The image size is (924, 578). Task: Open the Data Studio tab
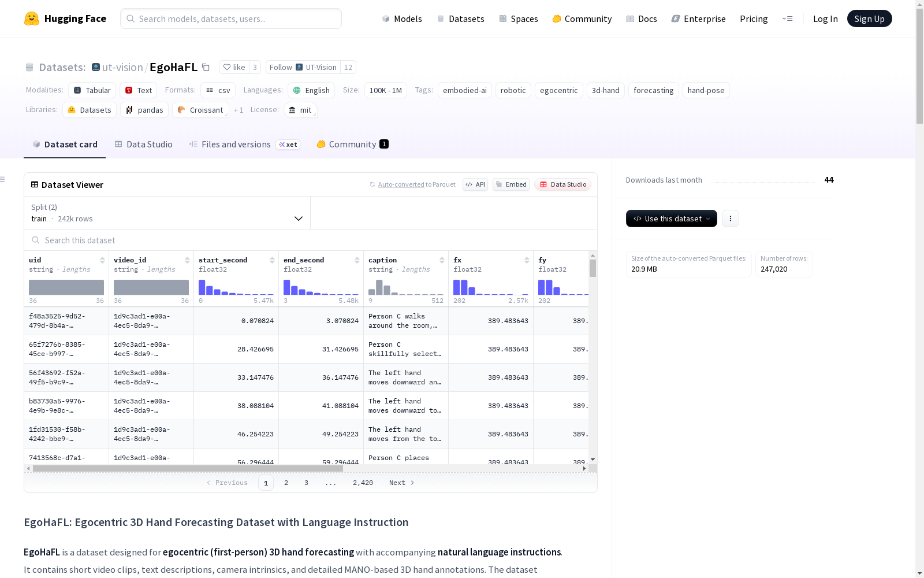144,144
